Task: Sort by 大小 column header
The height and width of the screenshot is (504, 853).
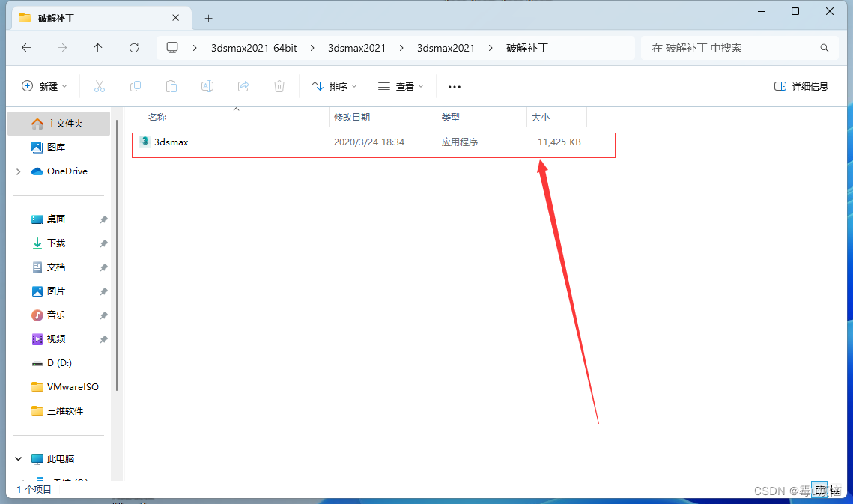Action: (540, 117)
